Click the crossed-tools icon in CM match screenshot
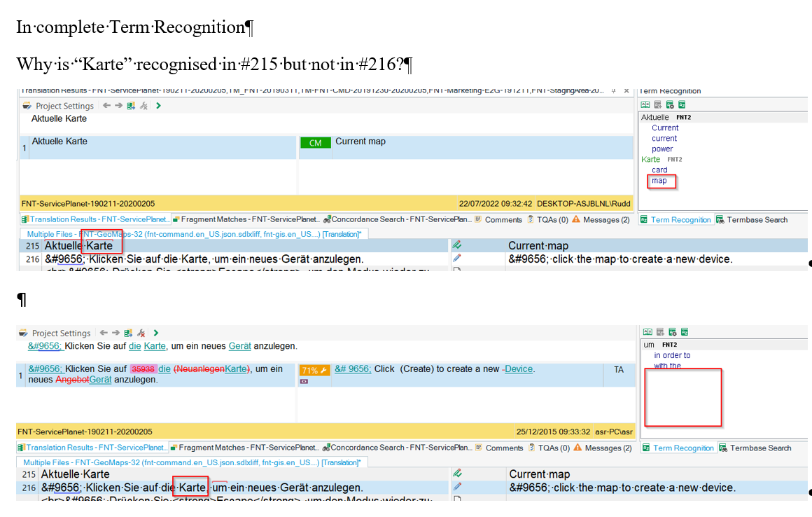Screen dimensions: 812x517 [x=144, y=106]
